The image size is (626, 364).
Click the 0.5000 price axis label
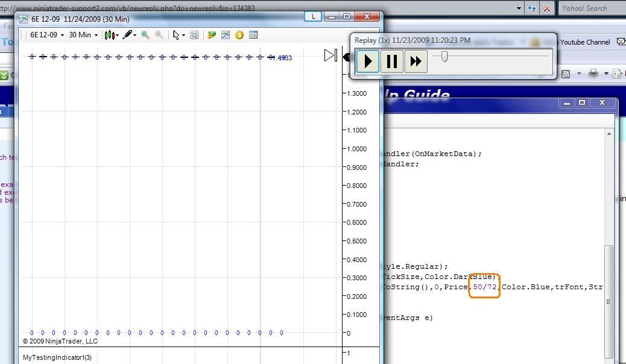[x=356, y=241]
